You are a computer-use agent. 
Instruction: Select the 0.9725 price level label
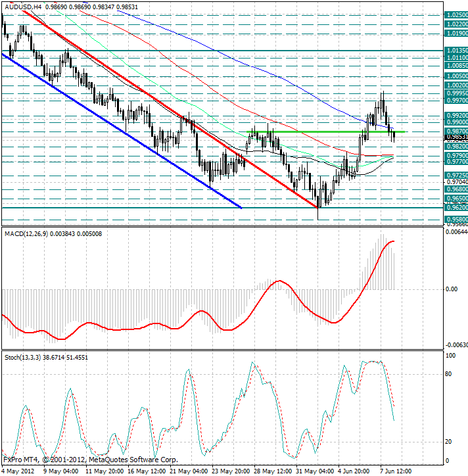tap(456, 176)
